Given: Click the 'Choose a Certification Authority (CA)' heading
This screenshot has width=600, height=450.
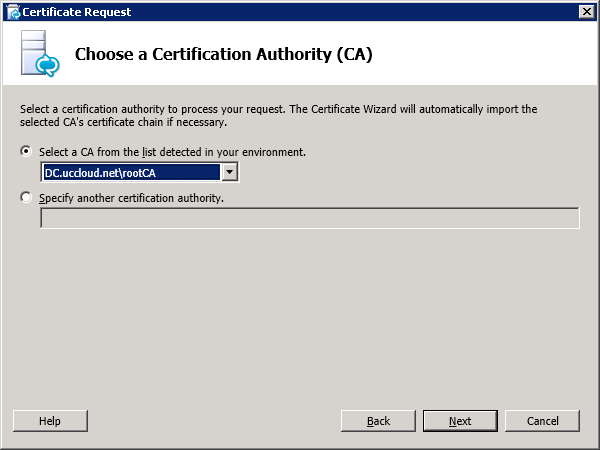Looking at the screenshot, I should [x=223, y=54].
